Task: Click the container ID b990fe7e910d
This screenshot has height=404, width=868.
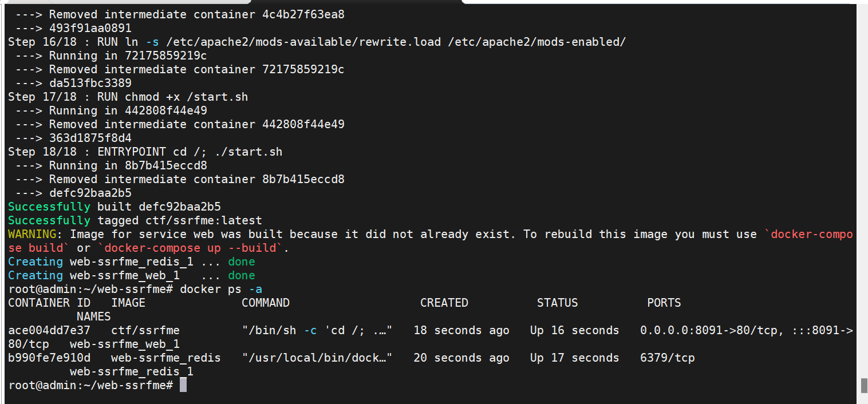Action: tap(49, 358)
